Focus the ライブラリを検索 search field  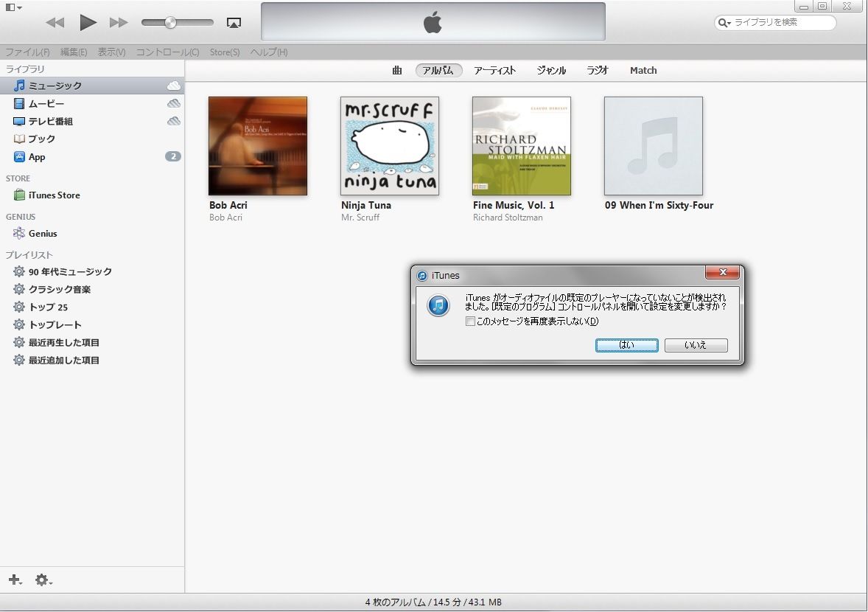click(775, 23)
